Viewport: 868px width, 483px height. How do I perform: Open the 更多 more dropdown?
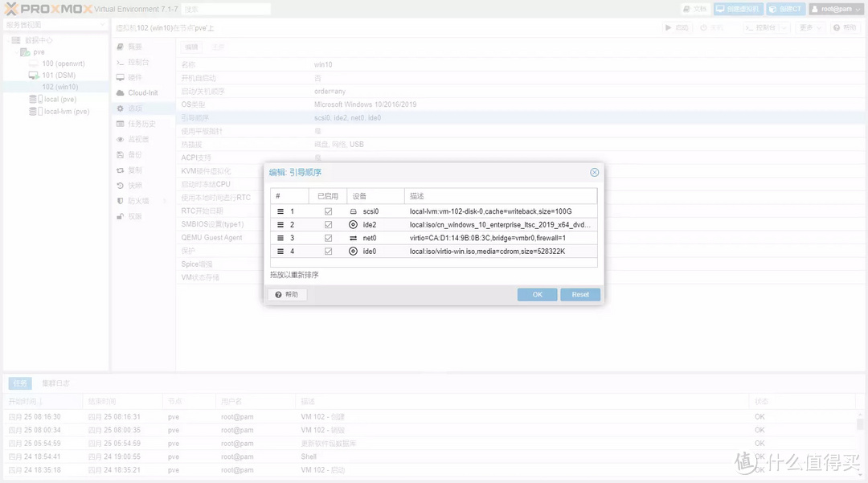click(x=810, y=27)
